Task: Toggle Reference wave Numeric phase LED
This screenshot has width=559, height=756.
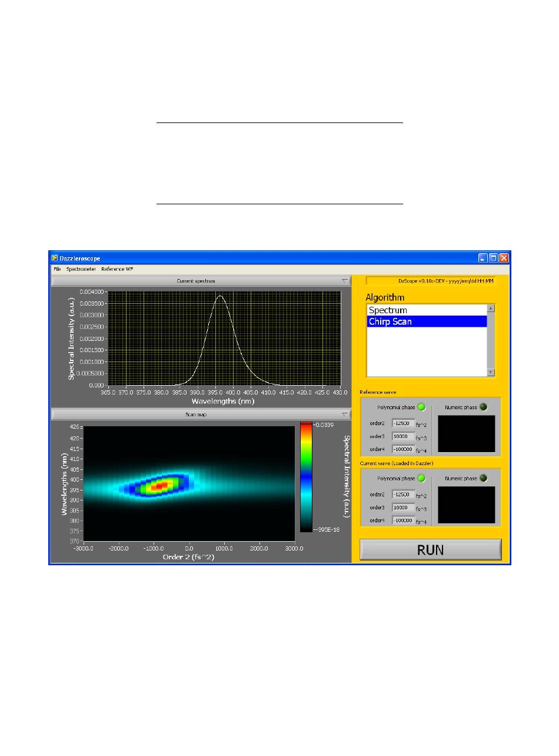Action: coord(484,407)
